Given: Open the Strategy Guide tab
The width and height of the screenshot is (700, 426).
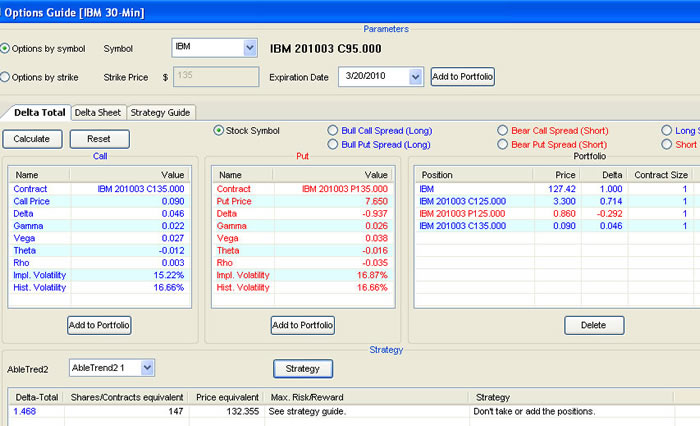Looking at the screenshot, I should 161,112.
